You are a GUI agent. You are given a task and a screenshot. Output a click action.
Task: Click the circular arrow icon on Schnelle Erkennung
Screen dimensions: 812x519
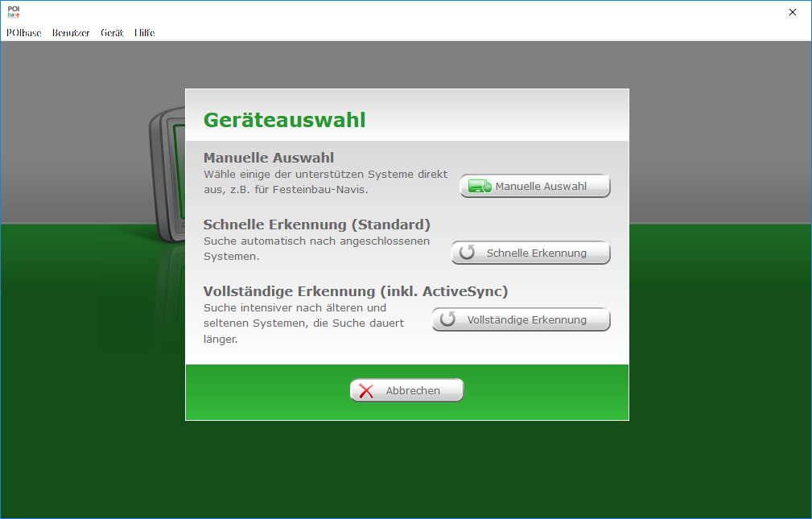pos(467,253)
